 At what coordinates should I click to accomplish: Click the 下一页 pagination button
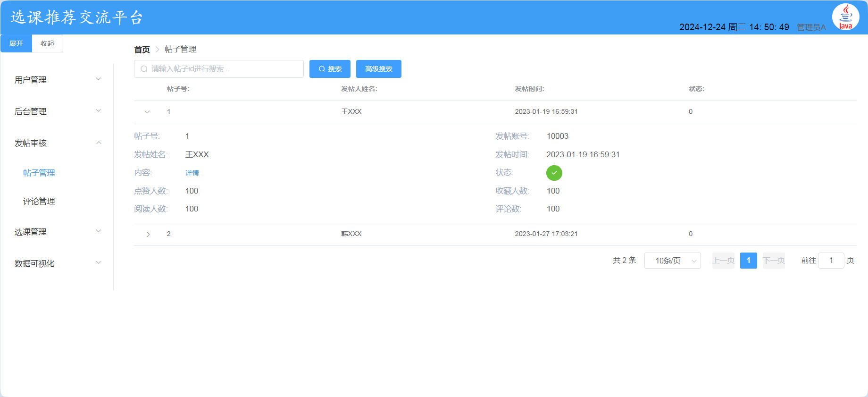click(774, 261)
